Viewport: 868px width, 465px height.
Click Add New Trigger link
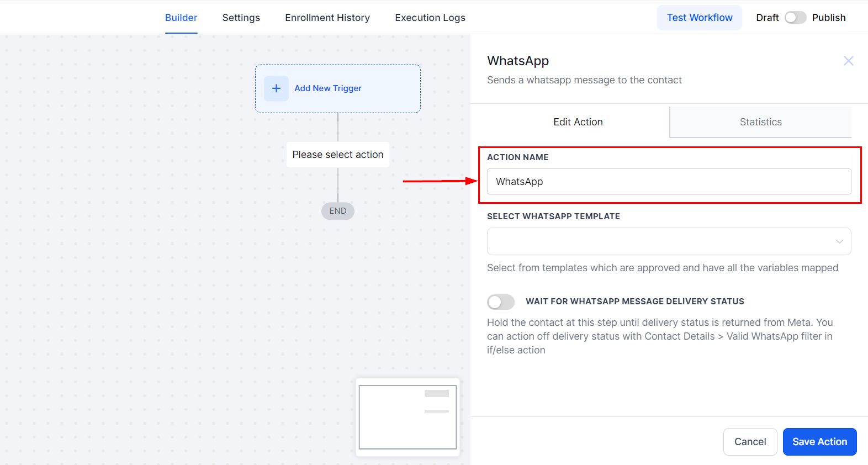(328, 88)
